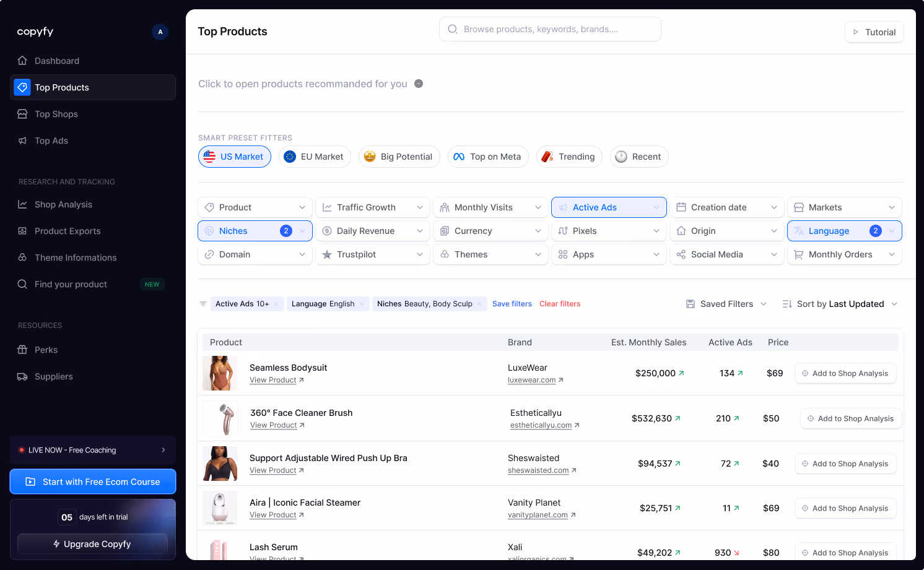Screen dimensions: 924x570
Task: Open Active Ads filter dropdown
Action: (x=609, y=207)
